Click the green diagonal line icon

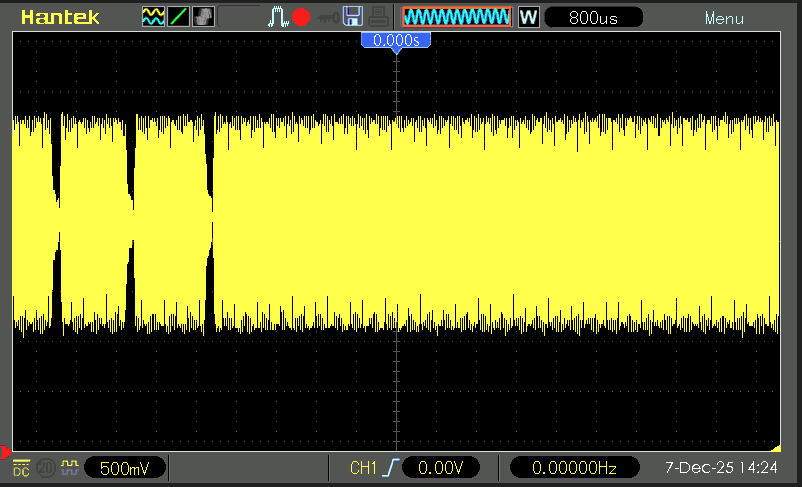[178, 17]
